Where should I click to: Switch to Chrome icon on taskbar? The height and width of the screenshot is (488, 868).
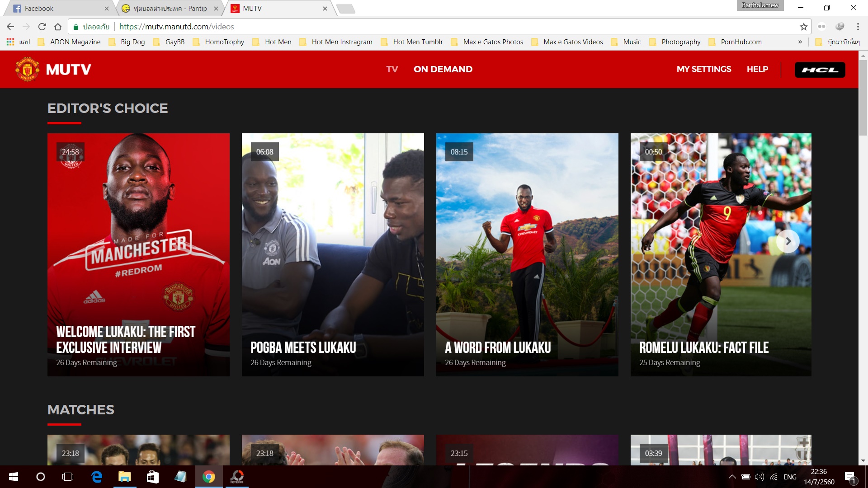coord(209,477)
